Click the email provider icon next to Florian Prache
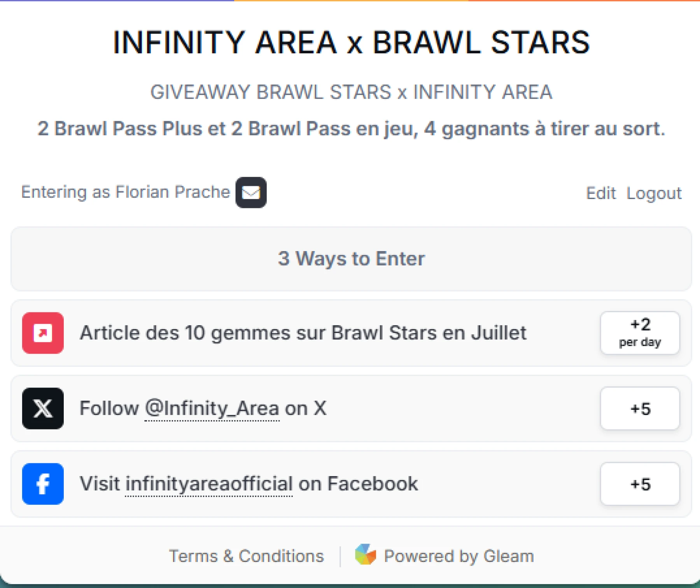Image resolution: width=700 pixels, height=588 pixels. [x=250, y=193]
